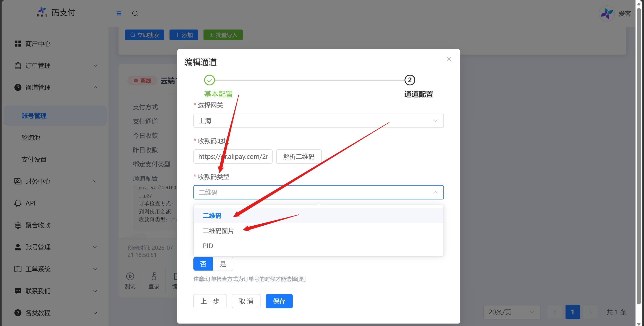Screen dimensions: 644x326
Task: Open 聚合收款 icon in sidebar
Action: tap(18, 225)
